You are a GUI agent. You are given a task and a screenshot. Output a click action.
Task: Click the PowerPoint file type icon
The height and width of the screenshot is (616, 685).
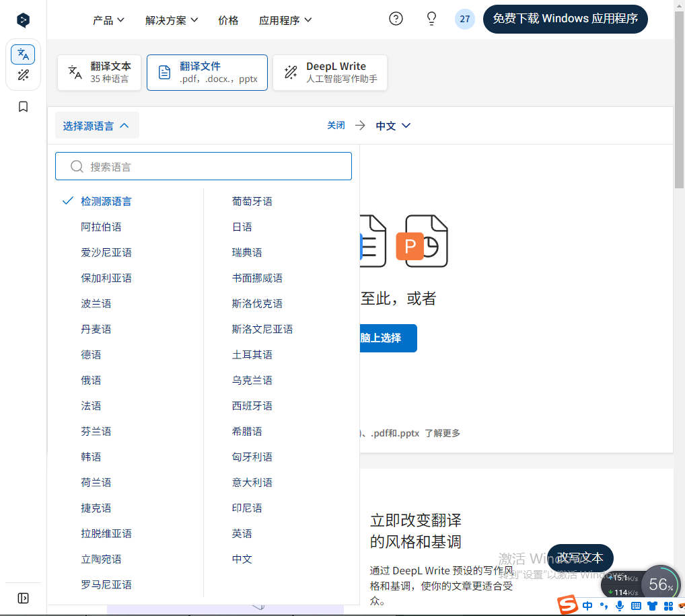click(422, 241)
